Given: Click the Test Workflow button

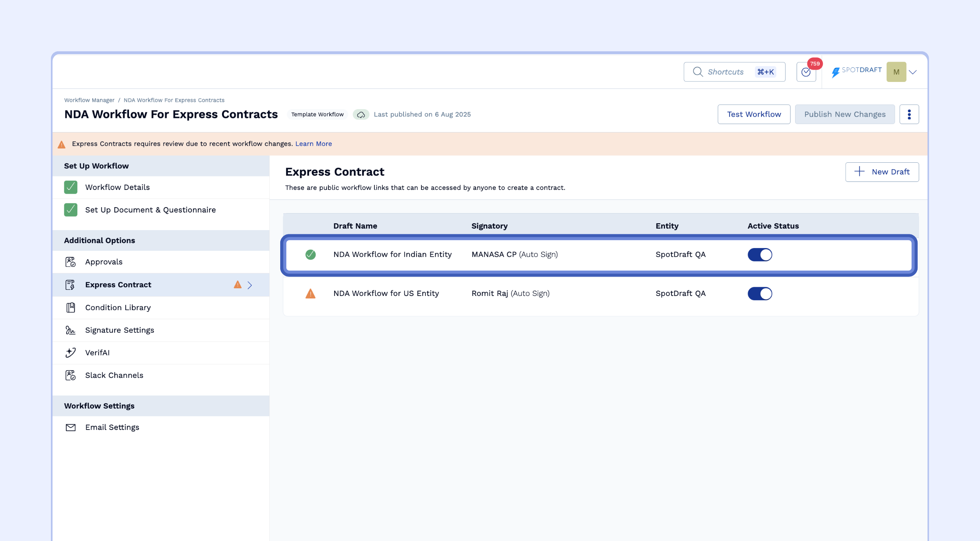Looking at the screenshot, I should [x=754, y=114].
